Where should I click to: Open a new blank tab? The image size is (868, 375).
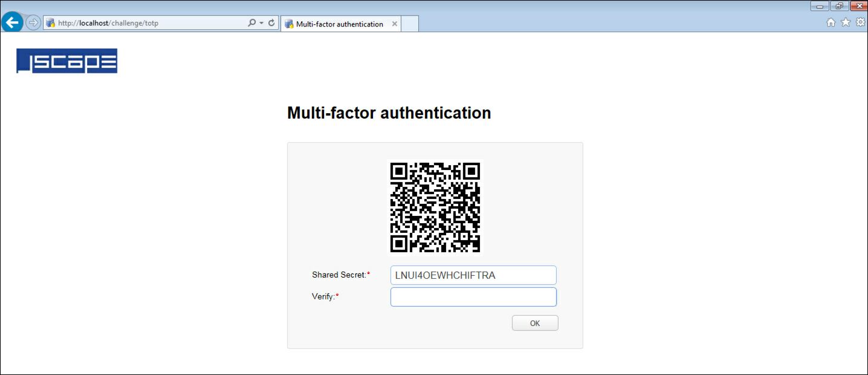[x=410, y=24]
